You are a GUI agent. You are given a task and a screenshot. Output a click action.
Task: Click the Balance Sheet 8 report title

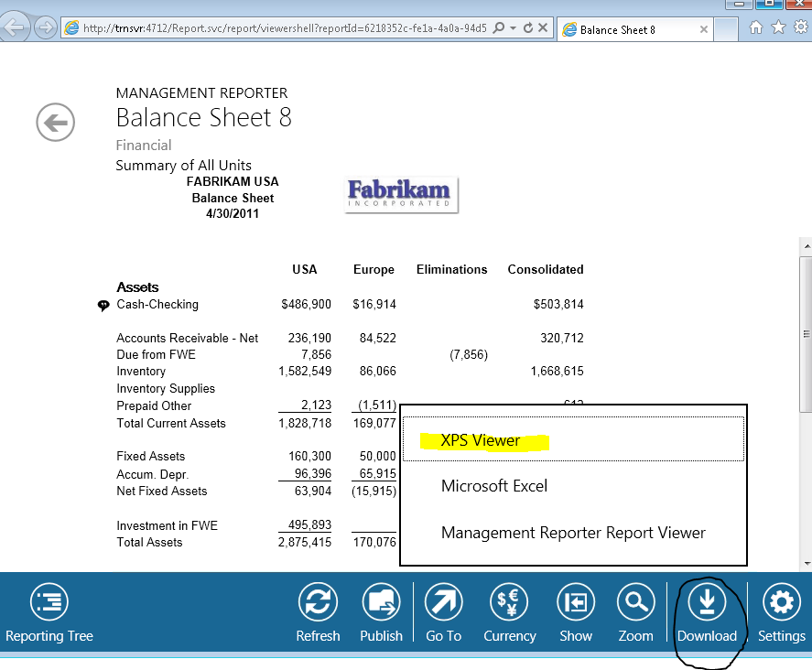click(x=203, y=117)
